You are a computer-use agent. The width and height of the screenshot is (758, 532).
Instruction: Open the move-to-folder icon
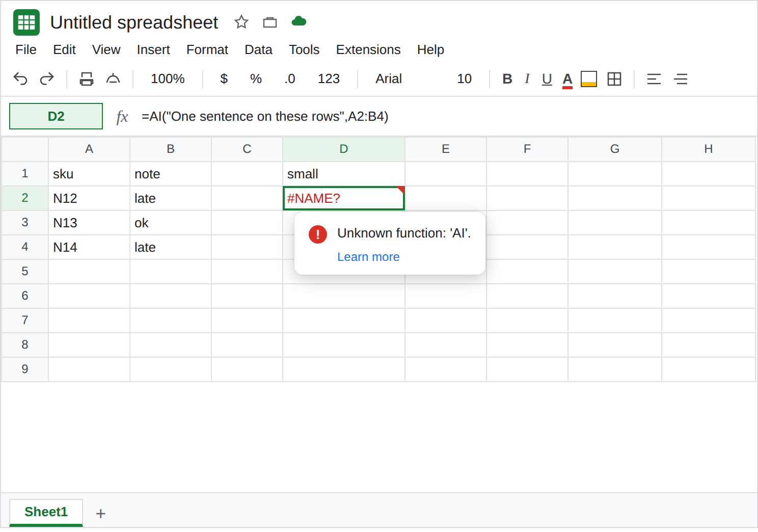point(270,22)
